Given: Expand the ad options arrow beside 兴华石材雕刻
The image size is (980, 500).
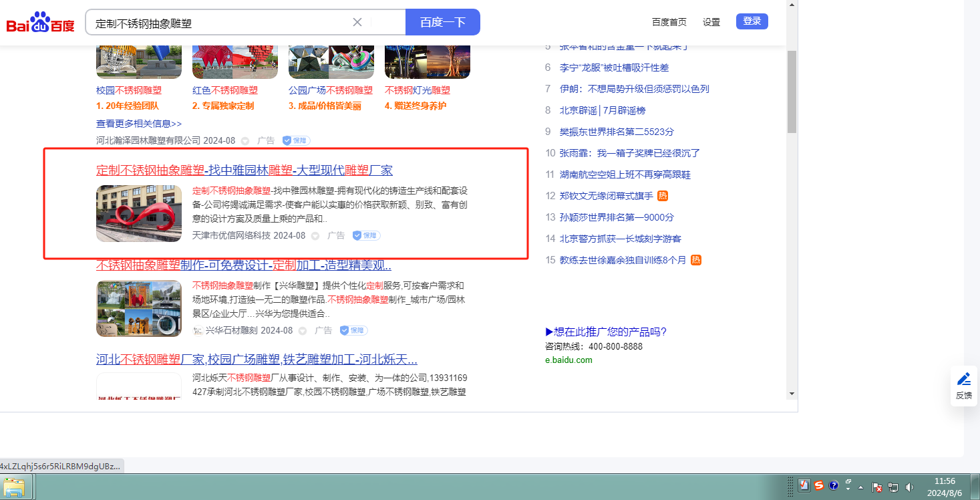Looking at the screenshot, I should (x=303, y=331).
